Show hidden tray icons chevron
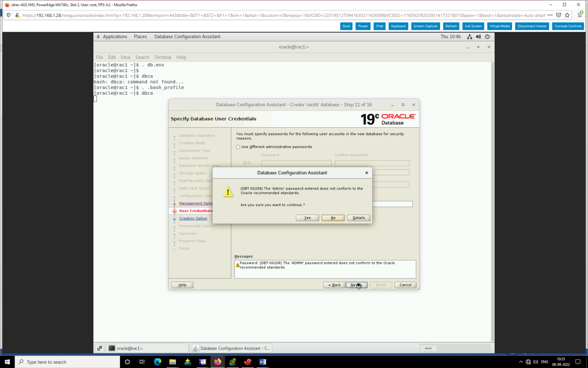Screen dimensions: 588x368 coord(521,362)
